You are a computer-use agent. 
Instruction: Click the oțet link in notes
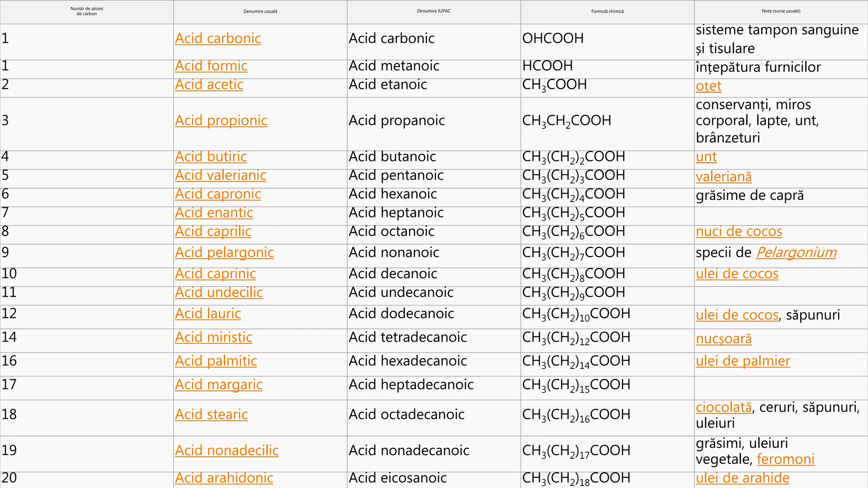pos(708,86)
